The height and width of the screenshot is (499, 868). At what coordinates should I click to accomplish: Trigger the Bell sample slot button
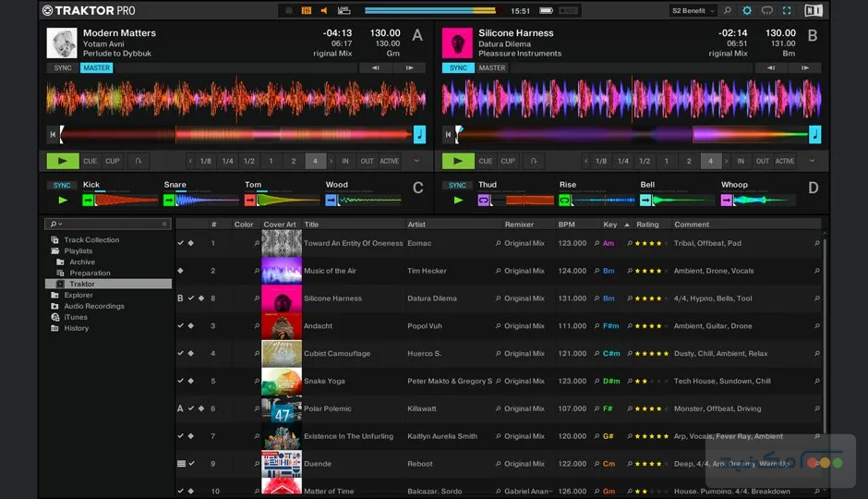pos(645,200)
